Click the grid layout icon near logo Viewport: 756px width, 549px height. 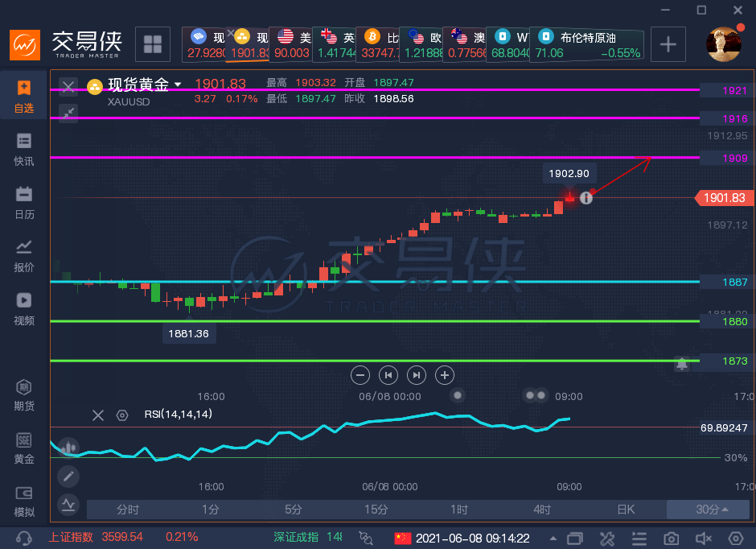click(x=153, y=44)
